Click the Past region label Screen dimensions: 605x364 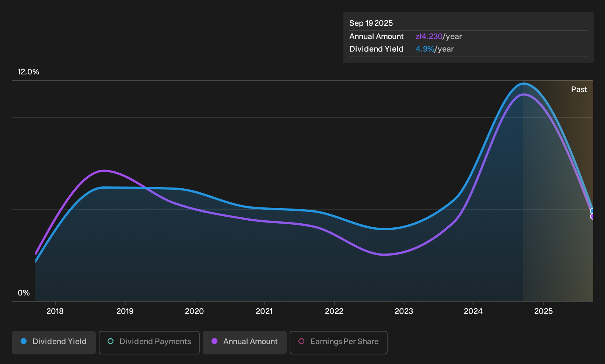click(x=579, y=90)
